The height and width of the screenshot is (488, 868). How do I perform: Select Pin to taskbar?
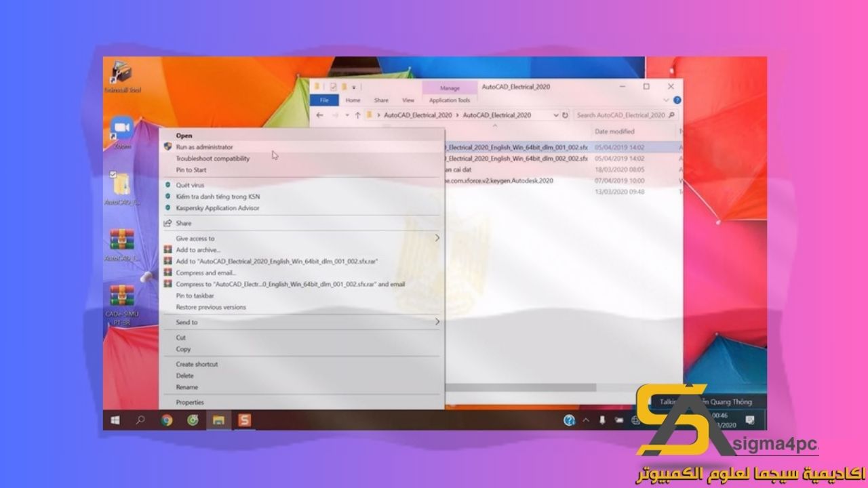[195, 296]
